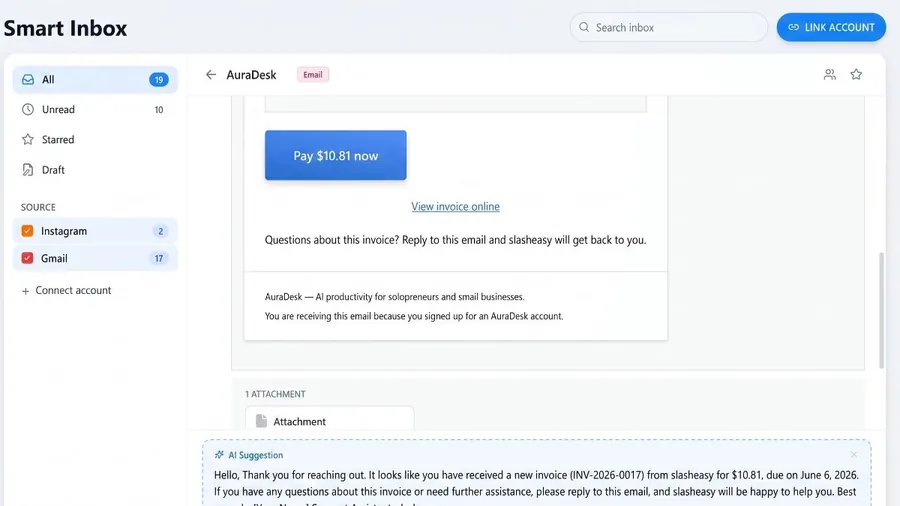The height and width of the screenshot is (506, 900).
Task: Open the Attachment file card
Action: point(329,419)
